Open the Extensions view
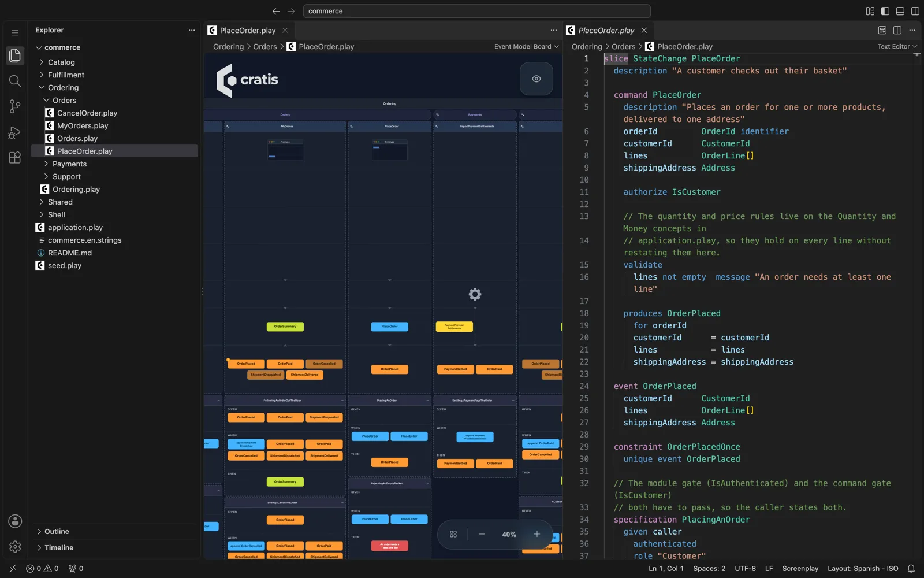 click(x=15, y=158)
